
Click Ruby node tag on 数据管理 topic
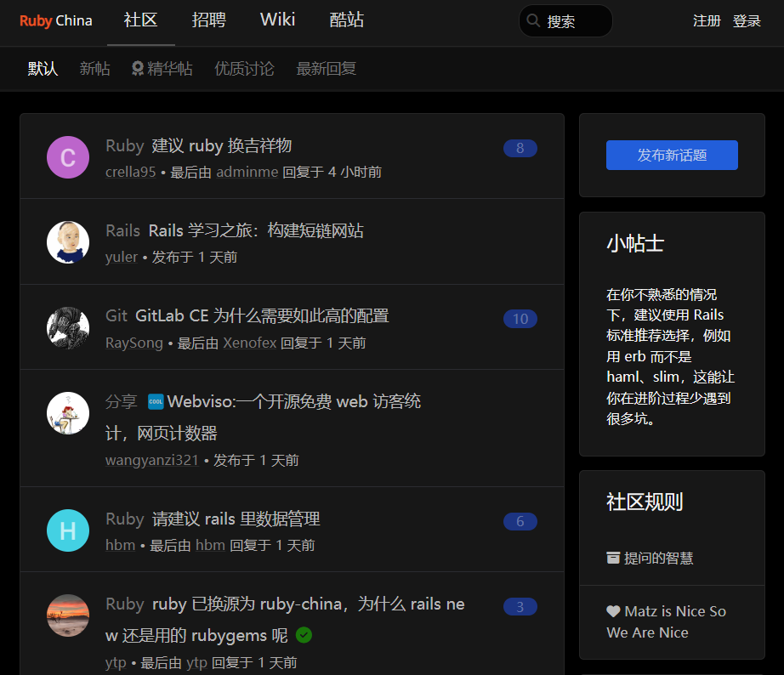click(125, 519)
